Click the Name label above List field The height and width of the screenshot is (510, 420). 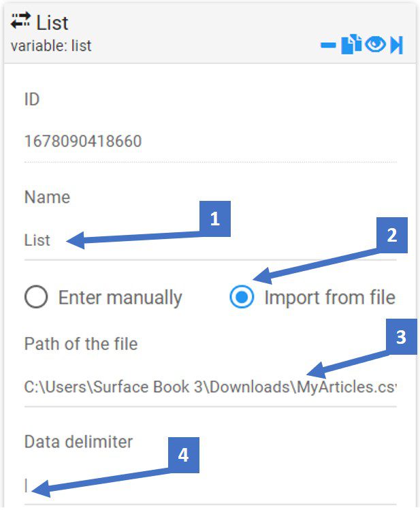tap(48, 197)
